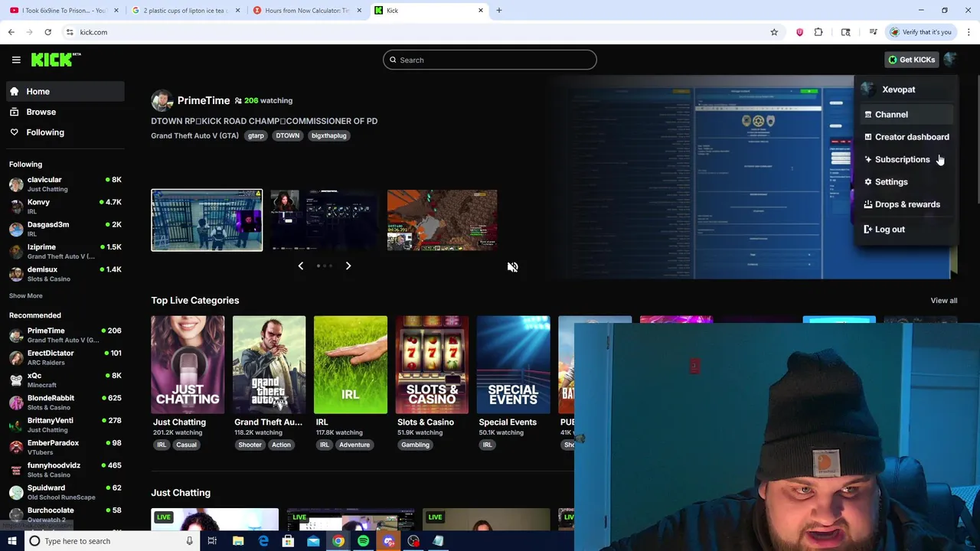Open Dasgasdom3 channel in sidebar
Image resolution: width=980 pixels, height=551 pixels.
65,229
